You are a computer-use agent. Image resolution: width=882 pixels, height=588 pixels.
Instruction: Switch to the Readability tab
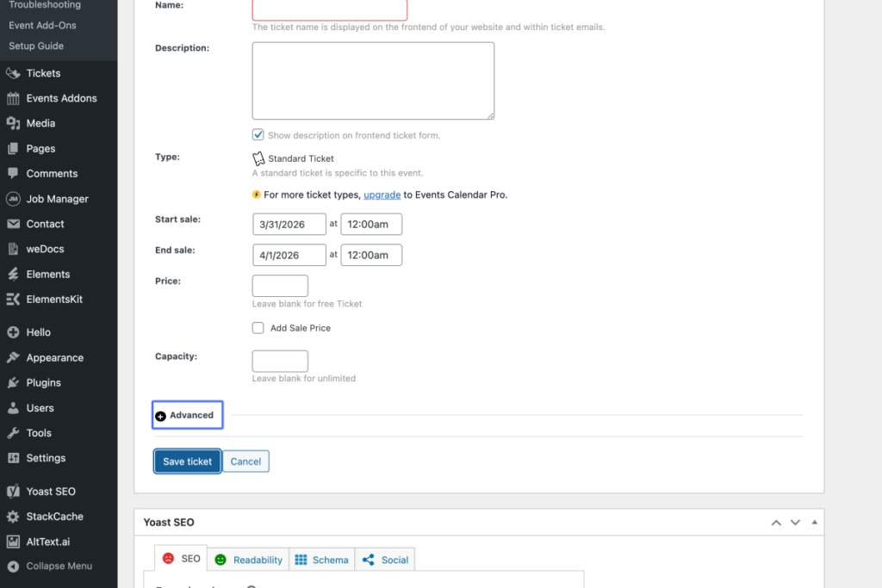[x=248, y=560]
